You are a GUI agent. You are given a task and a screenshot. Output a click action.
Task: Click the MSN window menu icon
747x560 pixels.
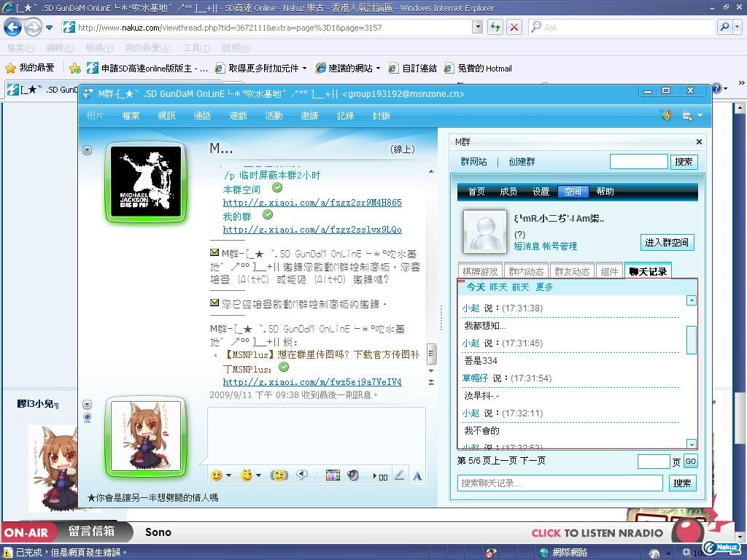(687, 116)
